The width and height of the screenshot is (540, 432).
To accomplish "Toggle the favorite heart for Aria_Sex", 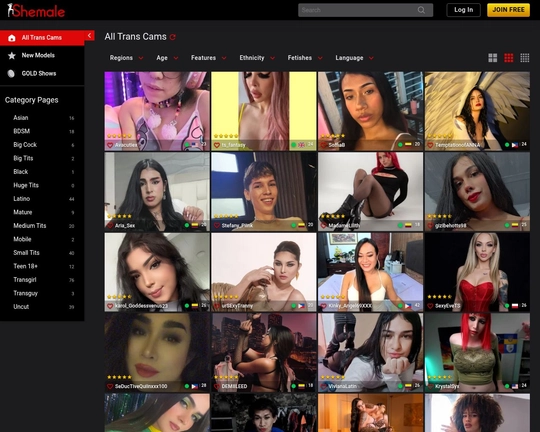I will (x=110, y=226).
